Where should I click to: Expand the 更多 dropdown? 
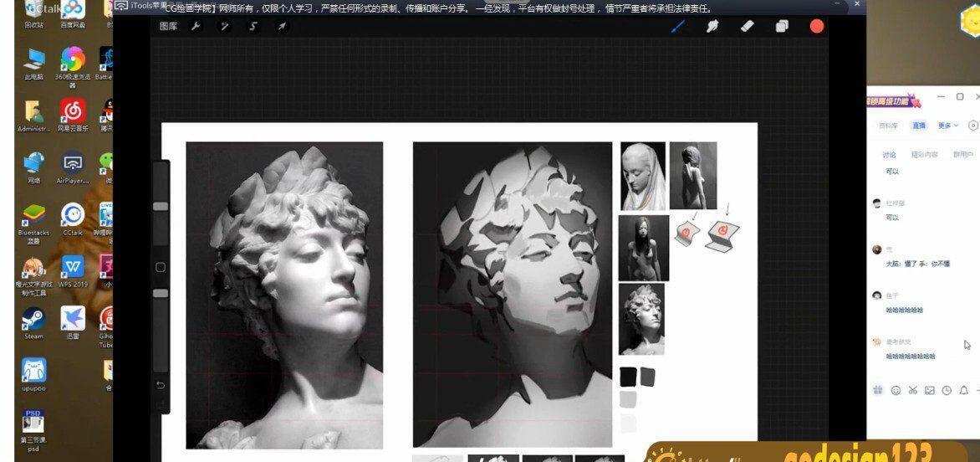pos(947,125)
